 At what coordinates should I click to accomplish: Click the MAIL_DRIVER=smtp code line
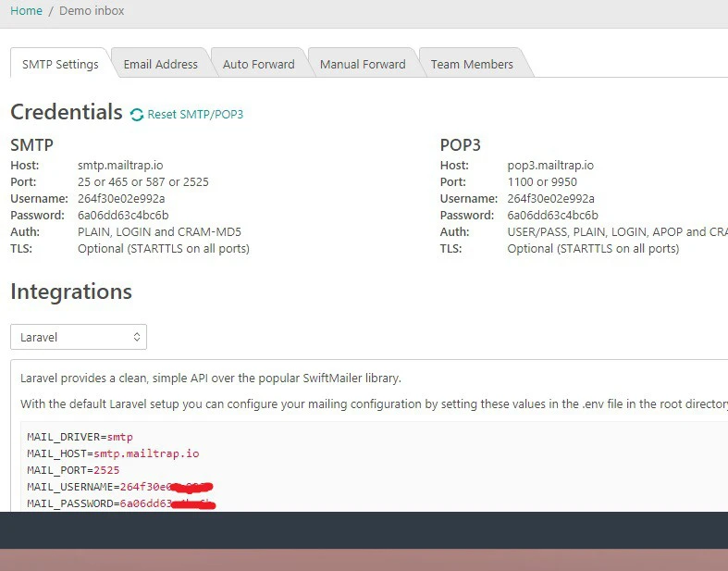coord(80,437)
